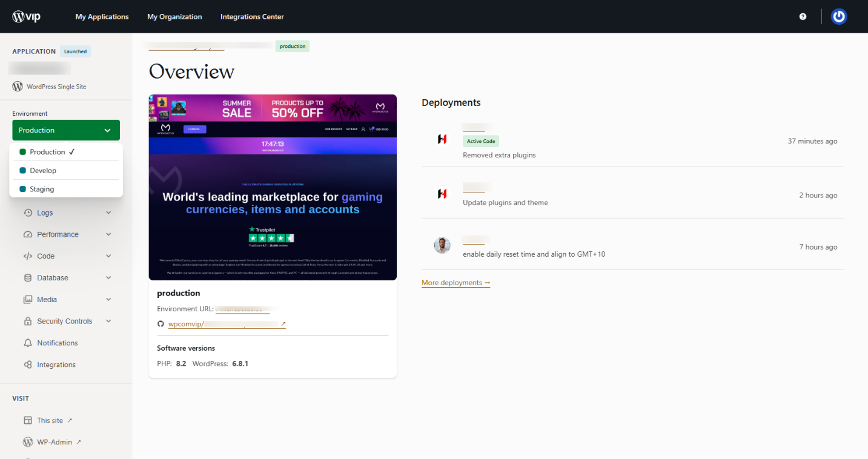Open Integrations in the sidebar
The height and width of the screenshot is (459, 868).
(56, 365)
